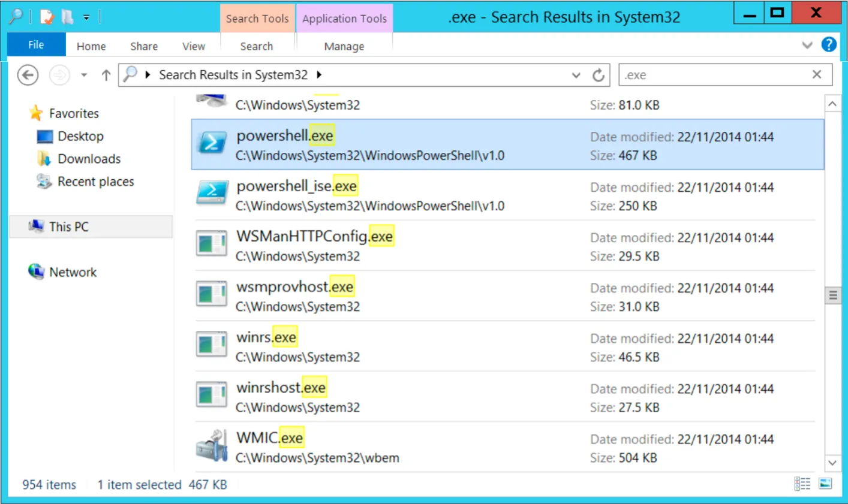
Task: Click the WMIC.exe toolbox icon
Action: coord(212,445)
